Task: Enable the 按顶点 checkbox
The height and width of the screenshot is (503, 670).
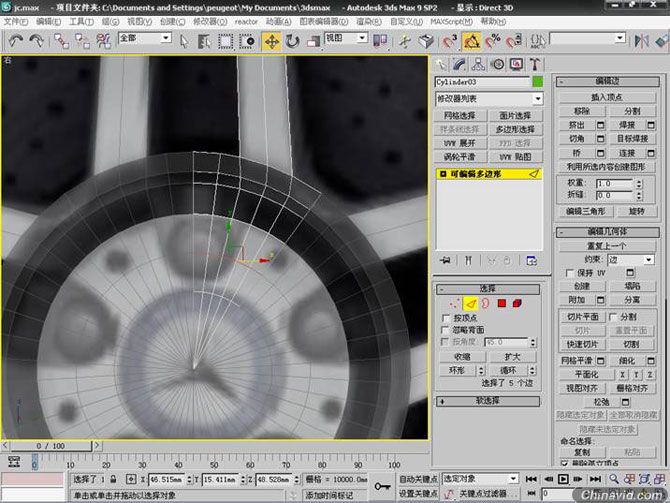Action: pyautogui.click(x=446, y=318)
